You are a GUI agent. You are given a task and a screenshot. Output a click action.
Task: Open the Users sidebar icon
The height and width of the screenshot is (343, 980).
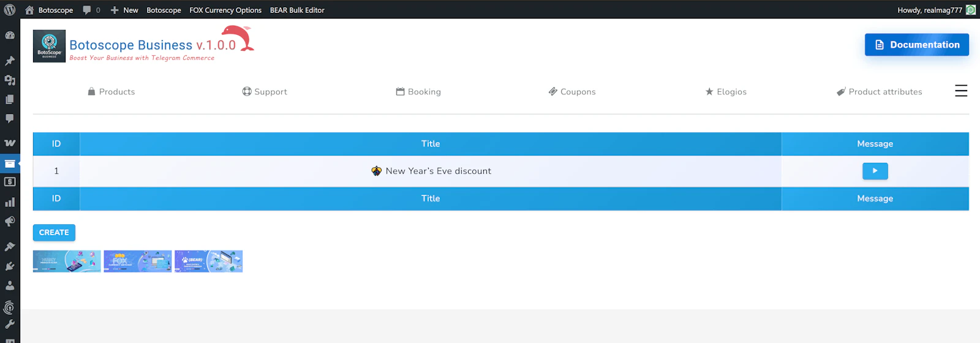10,285
